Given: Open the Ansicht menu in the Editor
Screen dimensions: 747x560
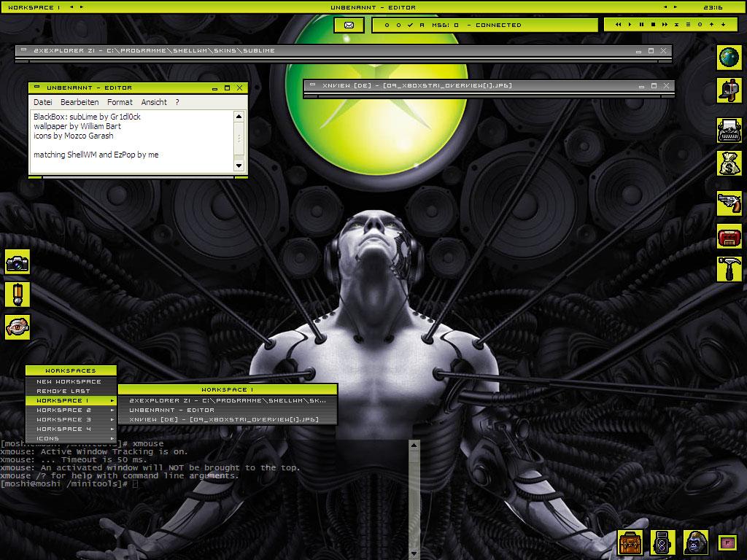Looking at the screenshot, I should 154,102.
